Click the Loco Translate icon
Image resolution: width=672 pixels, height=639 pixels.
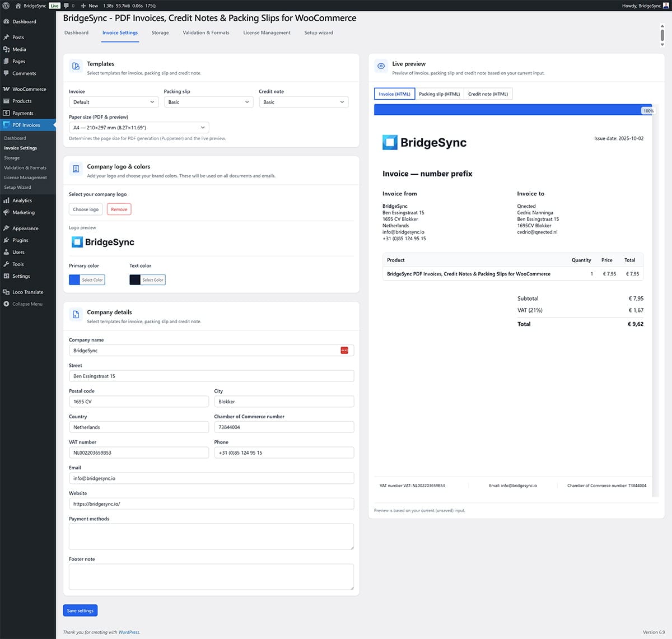(x=6, y=292)
